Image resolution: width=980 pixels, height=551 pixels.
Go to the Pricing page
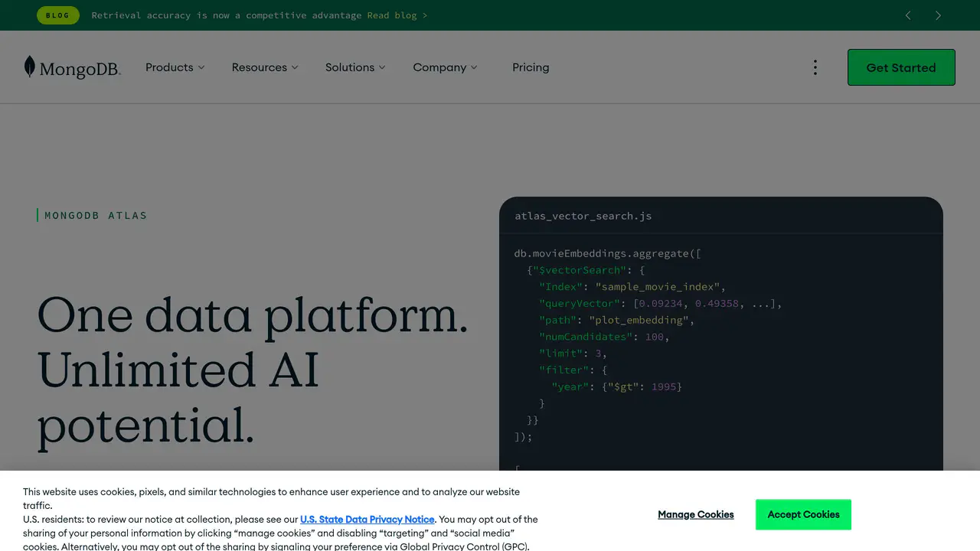(x=531, y=67)
